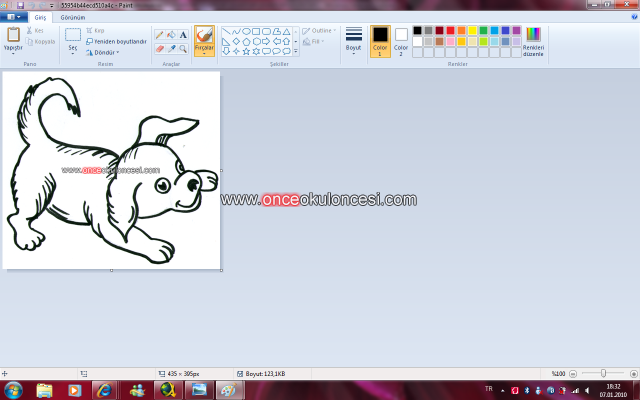640x400 pixels.
Task: Pick the orange color swatch
Action: 462,31
